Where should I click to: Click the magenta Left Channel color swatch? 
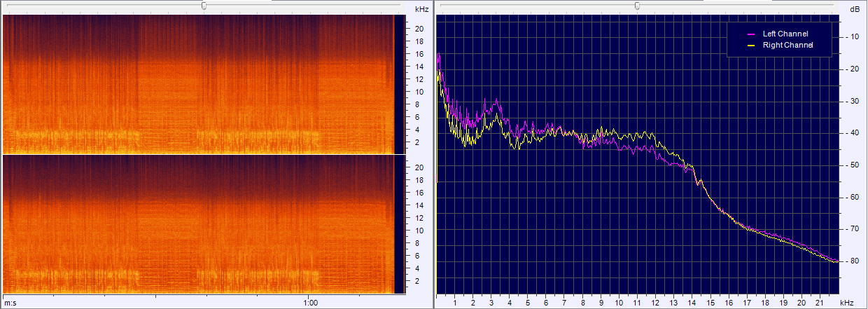pos(751,34)
